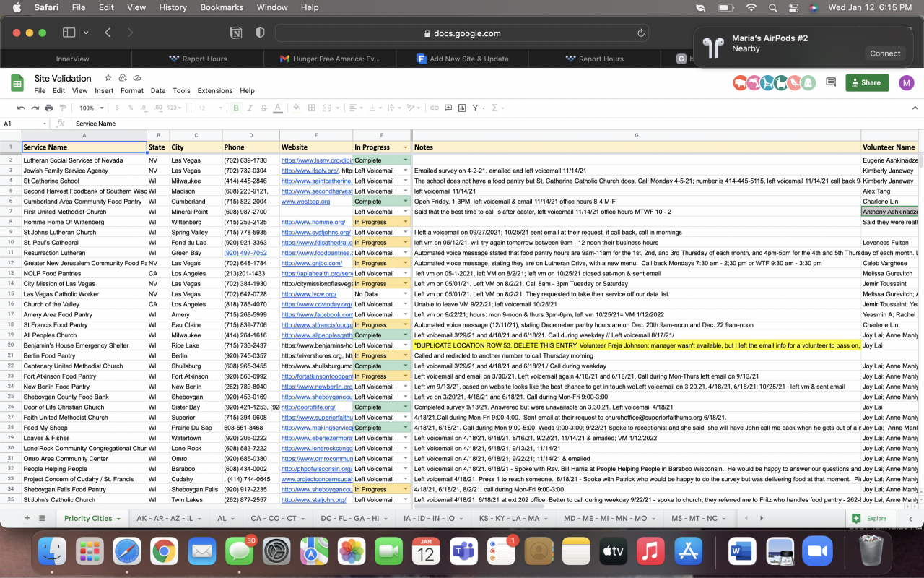Open the font size 12 dropdown

[209, 108]
